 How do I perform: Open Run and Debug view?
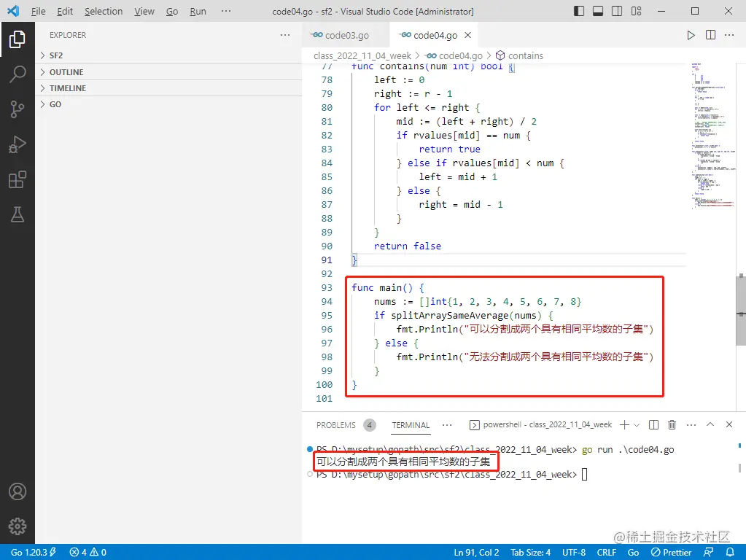(17, 144)
